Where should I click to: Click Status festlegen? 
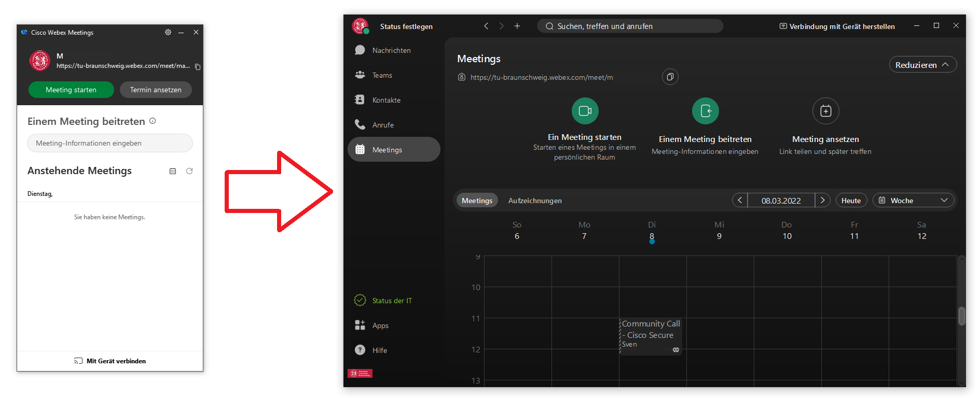pyautogui.click(x=406, y=26)
